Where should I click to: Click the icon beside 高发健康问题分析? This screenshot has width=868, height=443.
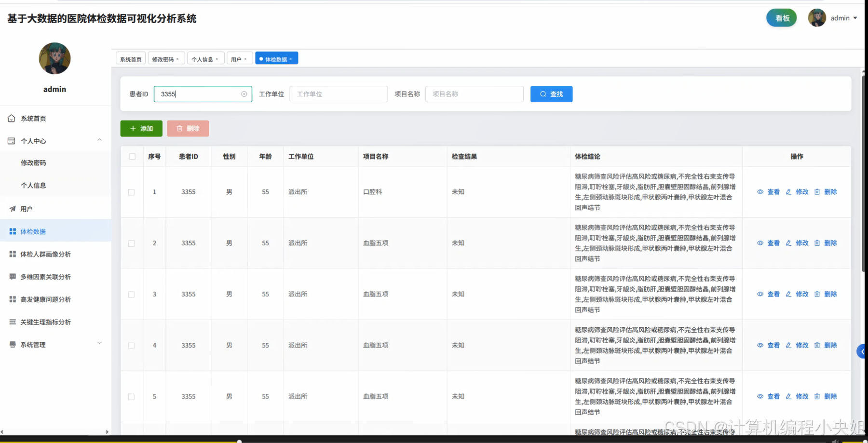pos(13,299)
